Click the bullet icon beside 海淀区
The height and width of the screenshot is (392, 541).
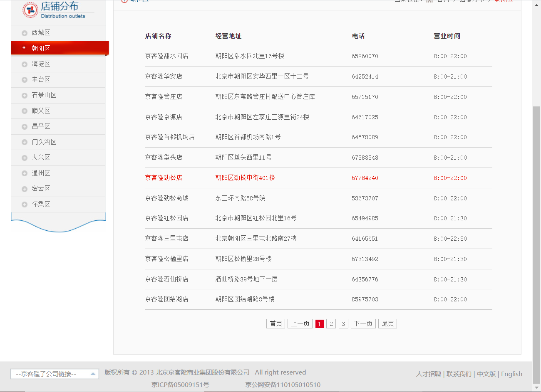[x=25, y=64]
